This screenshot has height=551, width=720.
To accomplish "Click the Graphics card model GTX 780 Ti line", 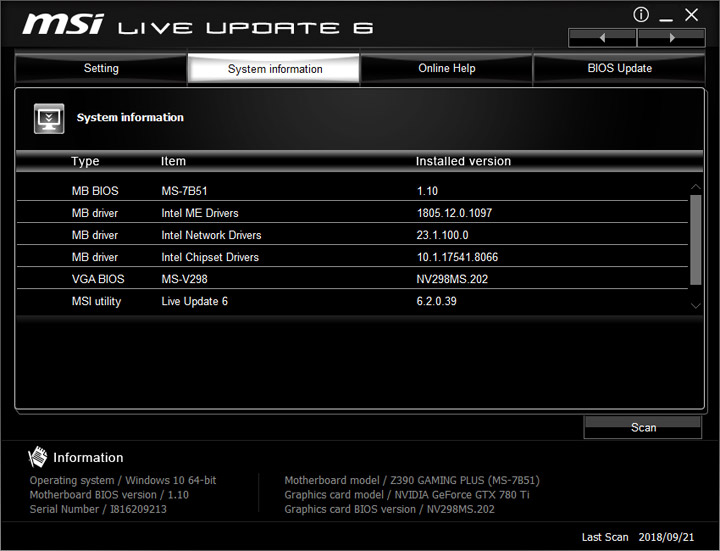I will [407, 495].
